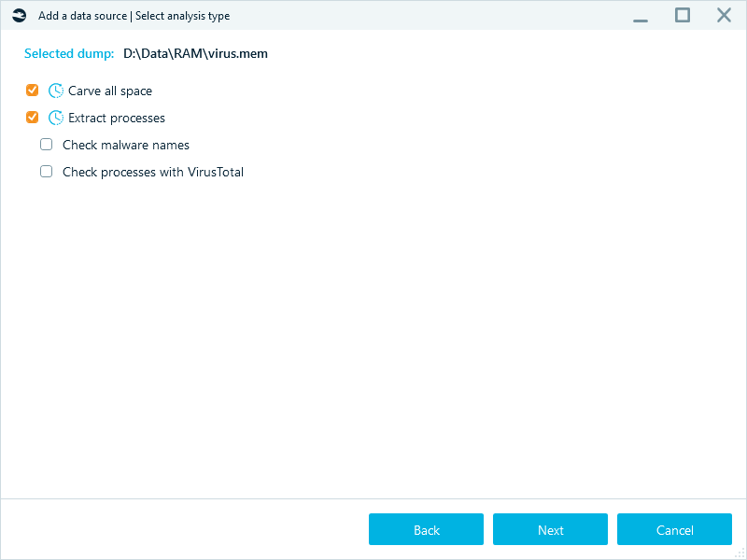Screen dimensions: 747x560
Task: Click the Check malware names label text
Action: pos(126,146)
